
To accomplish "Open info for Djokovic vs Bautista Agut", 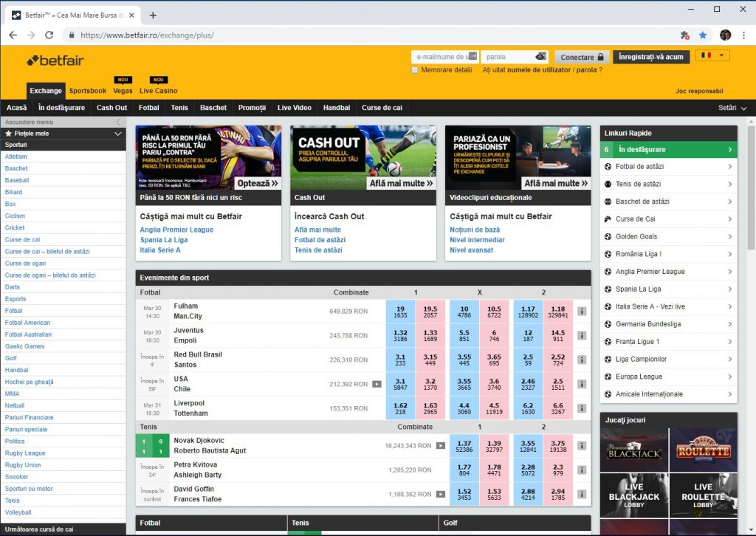I will 582,446.
